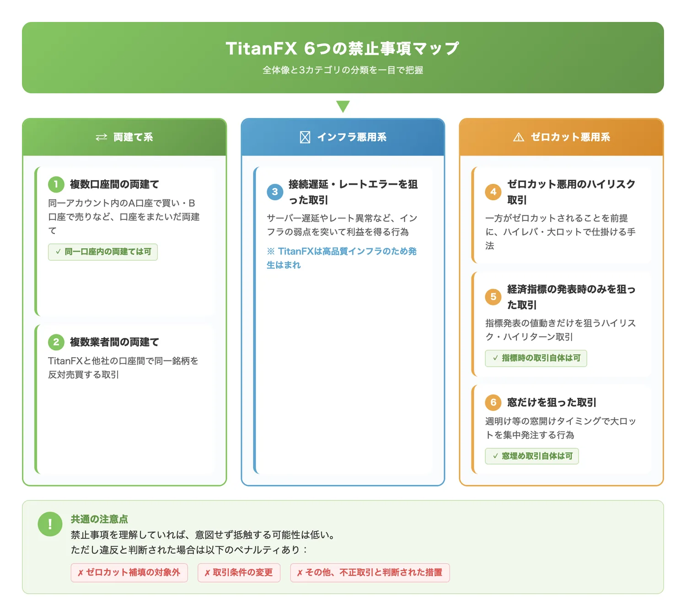The image size is (686, 616).
Task: Click the その他、不正取引と判断された措置 tag
Action: pos(370,573)
